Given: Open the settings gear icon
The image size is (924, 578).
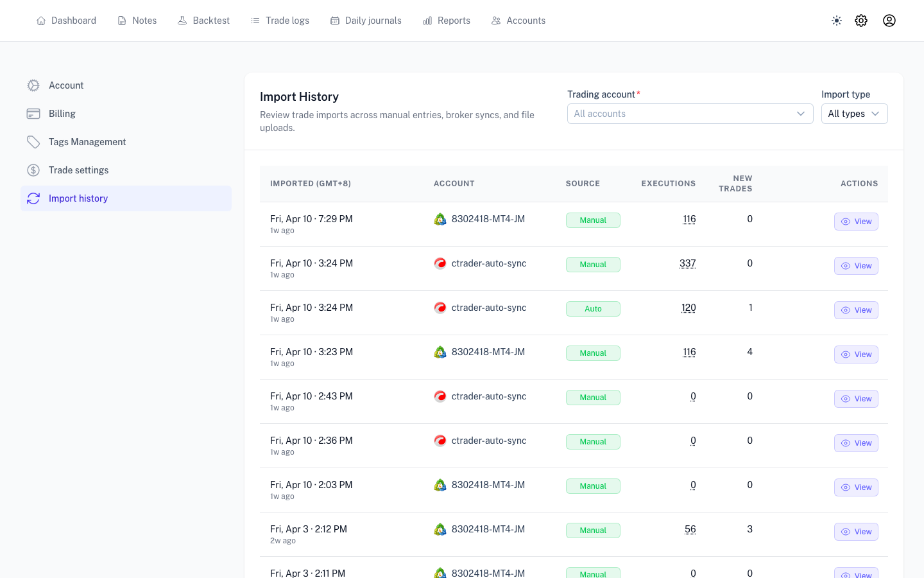Looking at the screenshot, I should click(861, 21).
